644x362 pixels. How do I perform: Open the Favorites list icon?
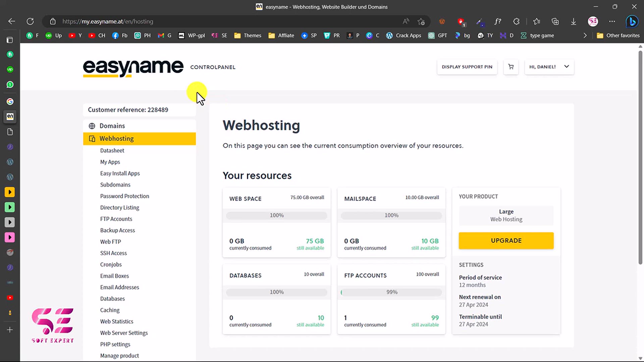point(537,21)
